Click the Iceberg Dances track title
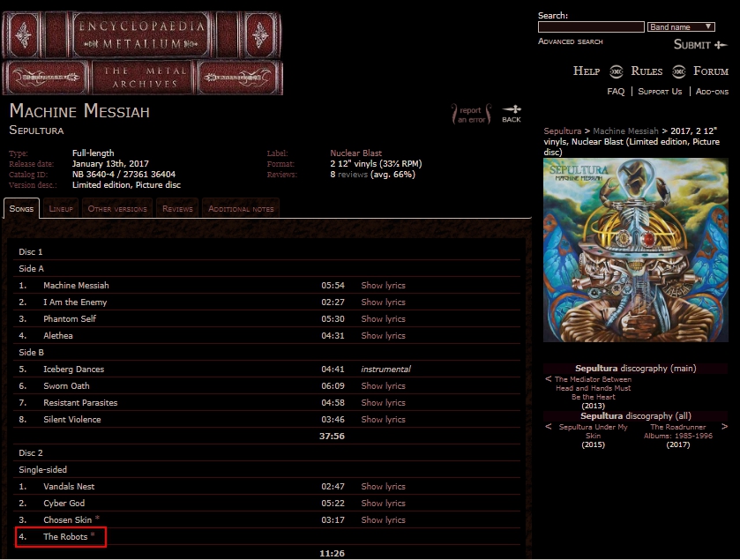Screen dimensions: 740x560 [x=73, y=369]
